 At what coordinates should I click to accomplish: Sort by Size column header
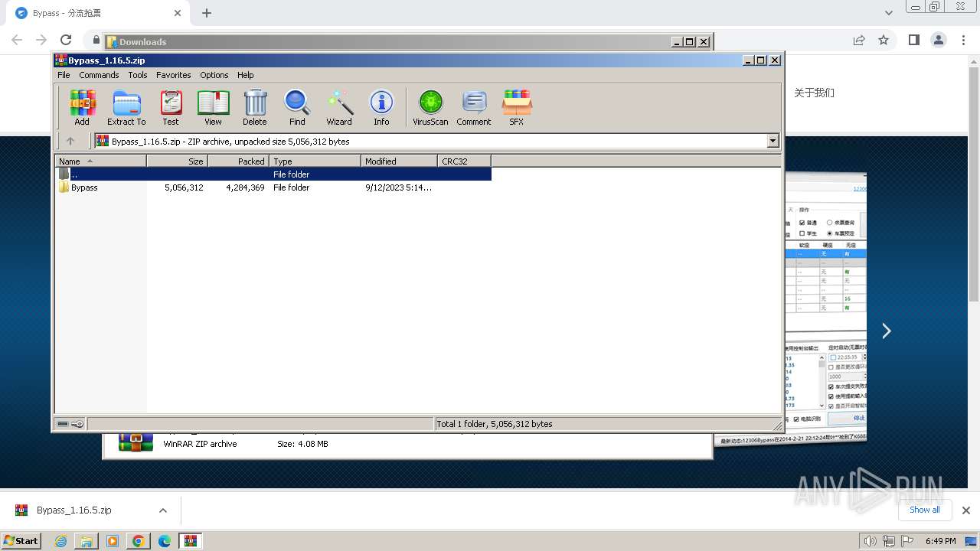coord(177,161)
